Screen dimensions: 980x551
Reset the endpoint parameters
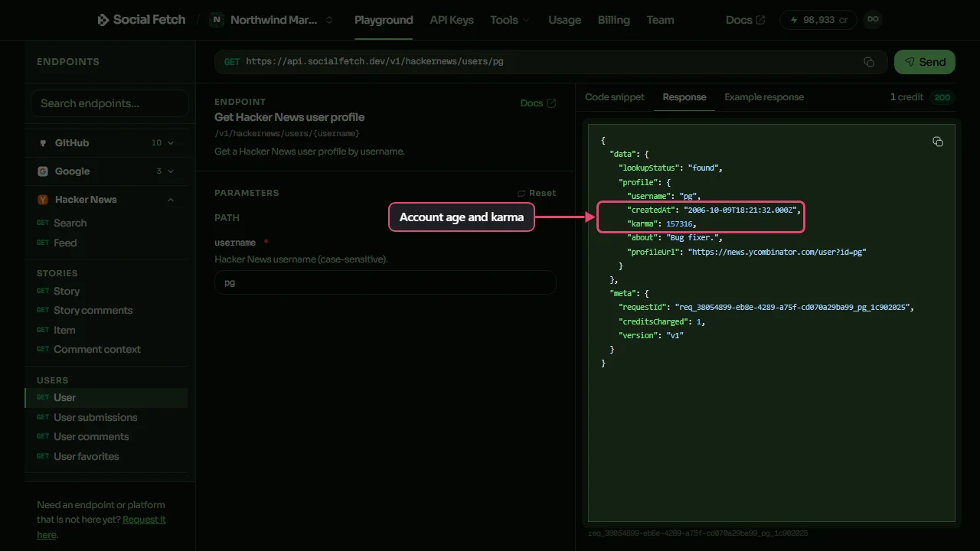(x=537, y=194)
